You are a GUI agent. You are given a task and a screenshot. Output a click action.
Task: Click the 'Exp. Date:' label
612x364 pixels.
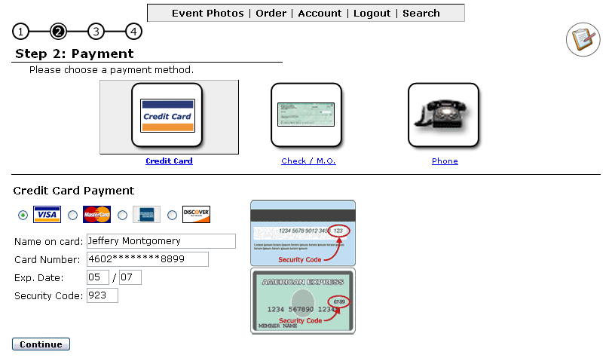[x=38, y=278]
